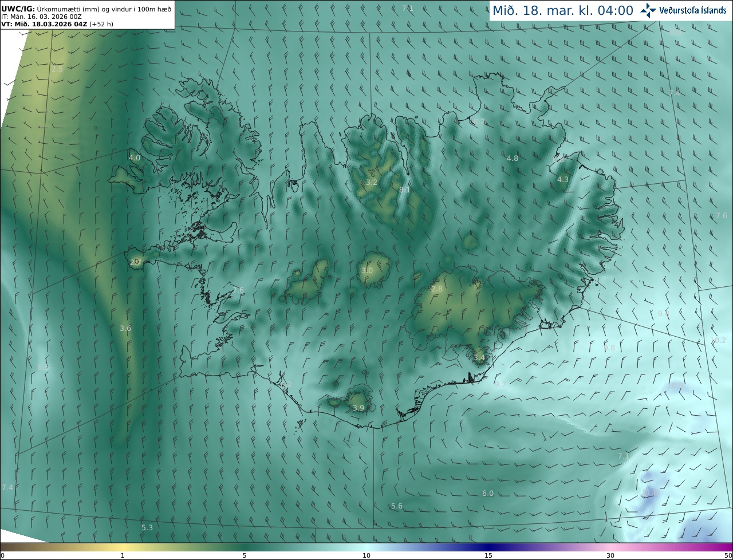Click the colour scale tick label 50
The height and width of the screenshot is (560, 733).
(728, 555)
